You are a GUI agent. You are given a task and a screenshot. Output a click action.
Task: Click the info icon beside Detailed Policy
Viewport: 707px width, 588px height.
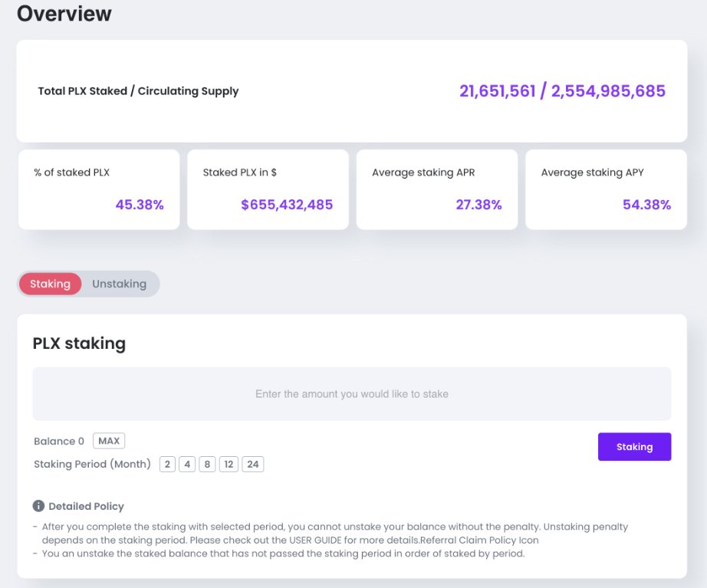[x=38, y=505]
